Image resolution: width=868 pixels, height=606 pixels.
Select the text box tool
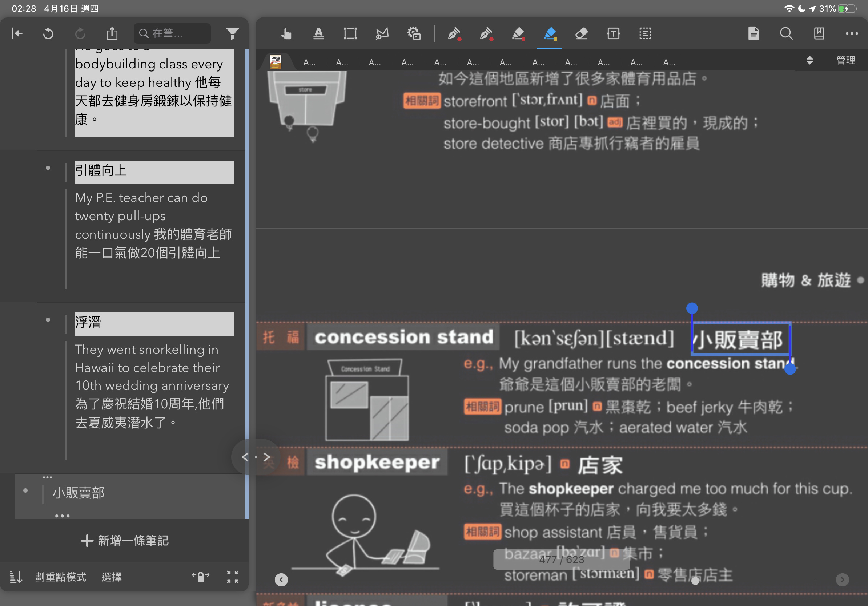[613, 34]
